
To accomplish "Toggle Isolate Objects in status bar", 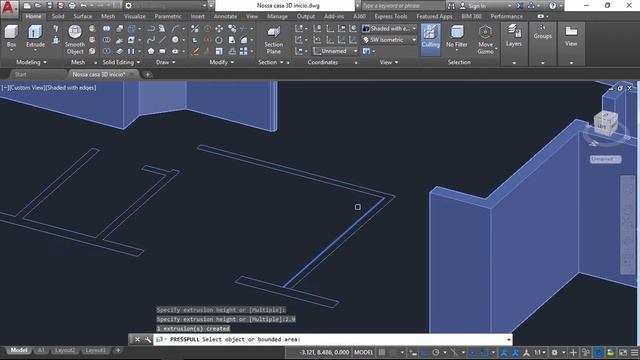I will point(586,352).
